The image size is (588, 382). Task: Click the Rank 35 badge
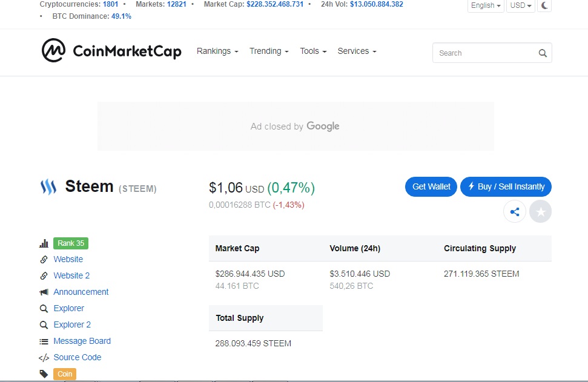click(71, 243)
